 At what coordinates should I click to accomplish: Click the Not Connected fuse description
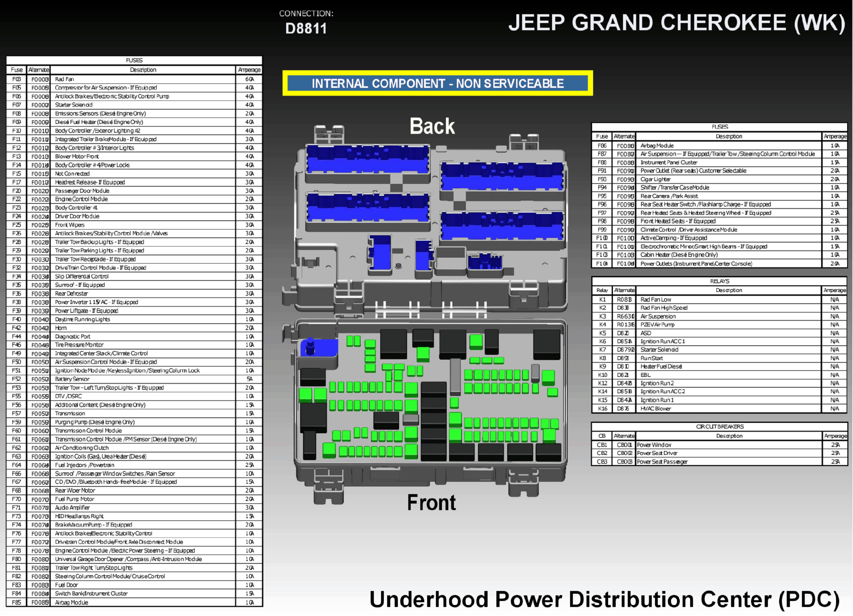(72, 174)
